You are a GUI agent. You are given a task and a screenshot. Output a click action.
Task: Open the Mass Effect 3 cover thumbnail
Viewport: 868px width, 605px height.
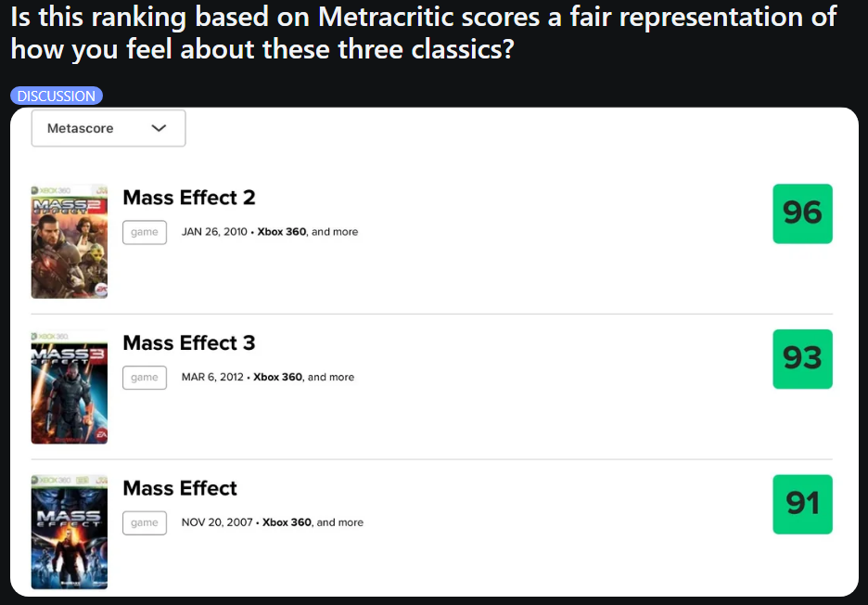69,387
